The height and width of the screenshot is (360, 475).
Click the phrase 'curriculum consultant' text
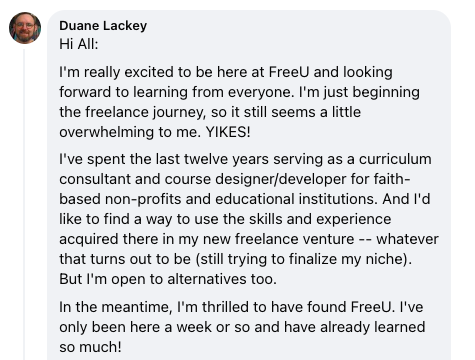pyautogui.click(x=245, y=169)
